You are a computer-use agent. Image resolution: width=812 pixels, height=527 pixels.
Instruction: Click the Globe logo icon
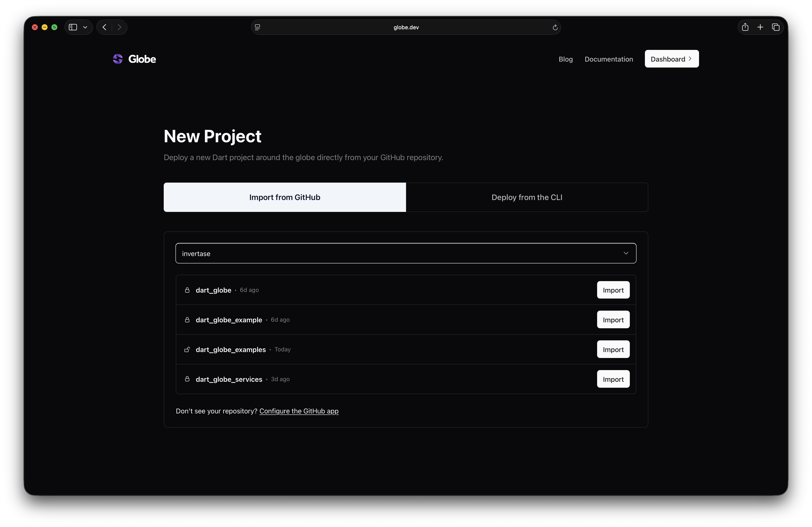tap(118, 59)
